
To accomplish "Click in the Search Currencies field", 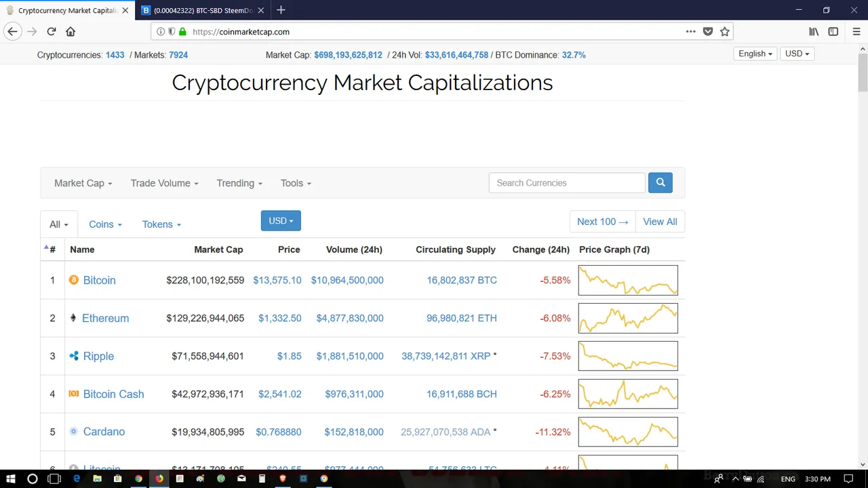I will point(567,183).
